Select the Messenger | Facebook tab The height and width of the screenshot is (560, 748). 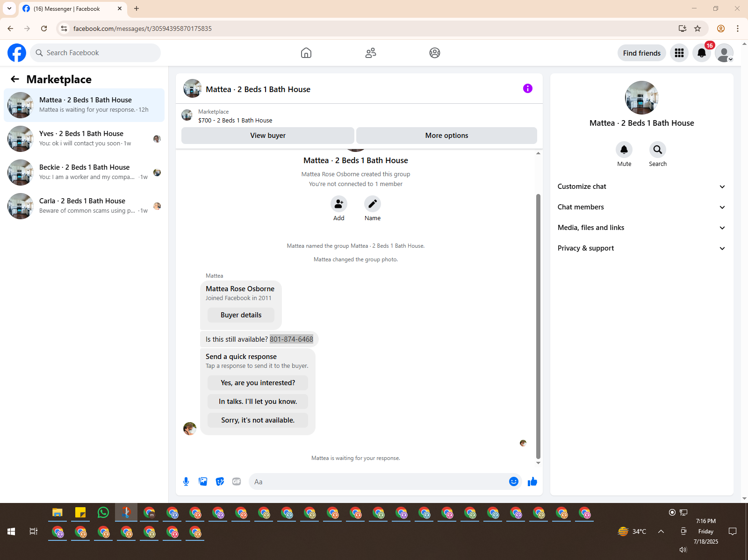pos(72,9)
